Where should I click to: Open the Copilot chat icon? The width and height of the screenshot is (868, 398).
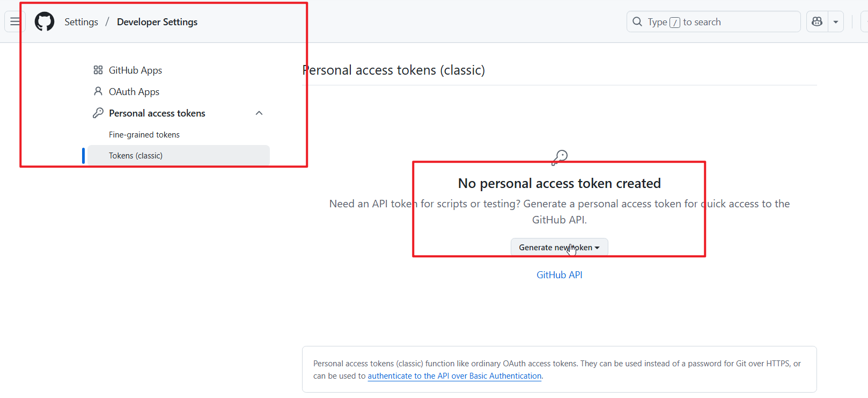(817, 22)
